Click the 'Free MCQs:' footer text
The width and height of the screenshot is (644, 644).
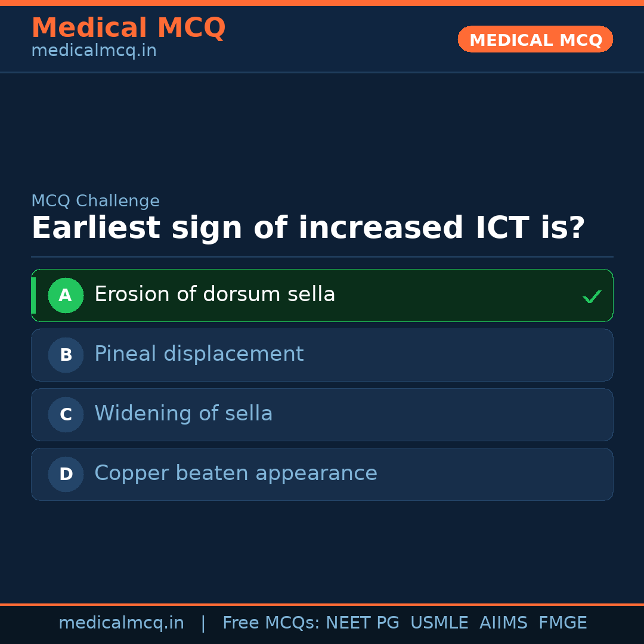271,623
